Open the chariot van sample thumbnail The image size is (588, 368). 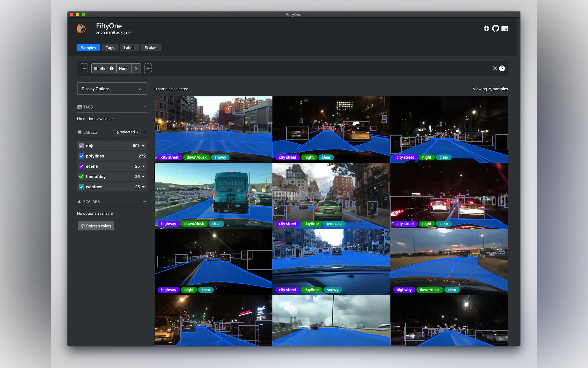click(213, 192)
